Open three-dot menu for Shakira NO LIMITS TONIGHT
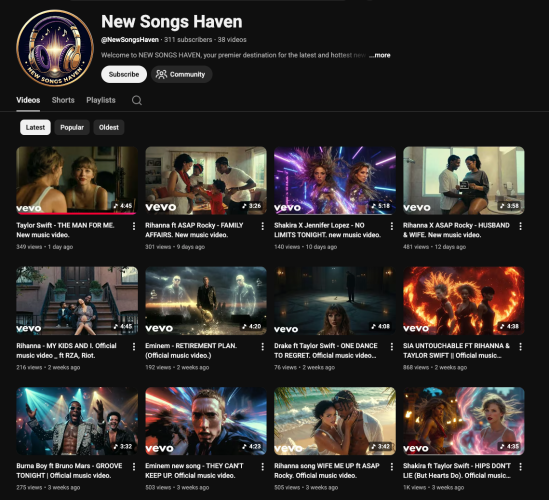Screen dimensions: 549x500 (x=391, y=226)
